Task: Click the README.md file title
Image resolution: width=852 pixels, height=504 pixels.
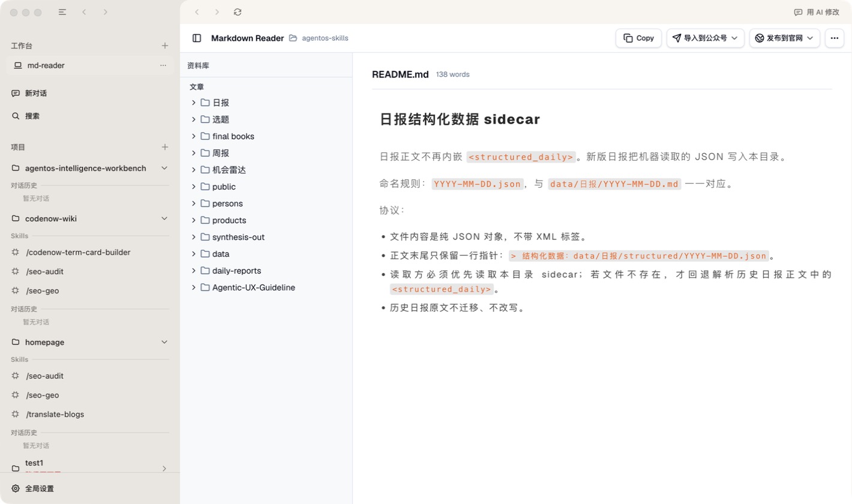Action: coord(400,74)
